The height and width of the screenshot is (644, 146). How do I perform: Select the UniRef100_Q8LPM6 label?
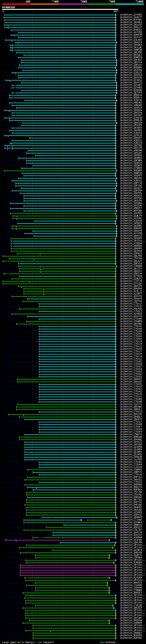tap(131, 53)
